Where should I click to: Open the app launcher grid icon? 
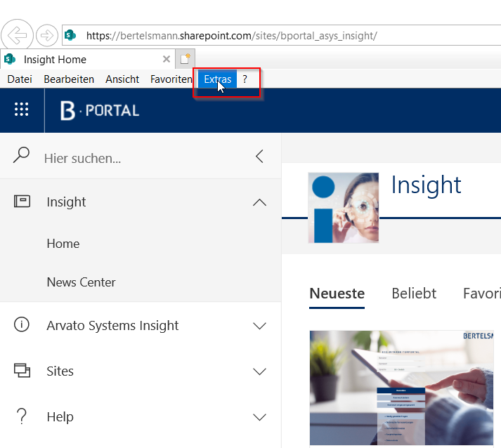[x=22, y=110]
